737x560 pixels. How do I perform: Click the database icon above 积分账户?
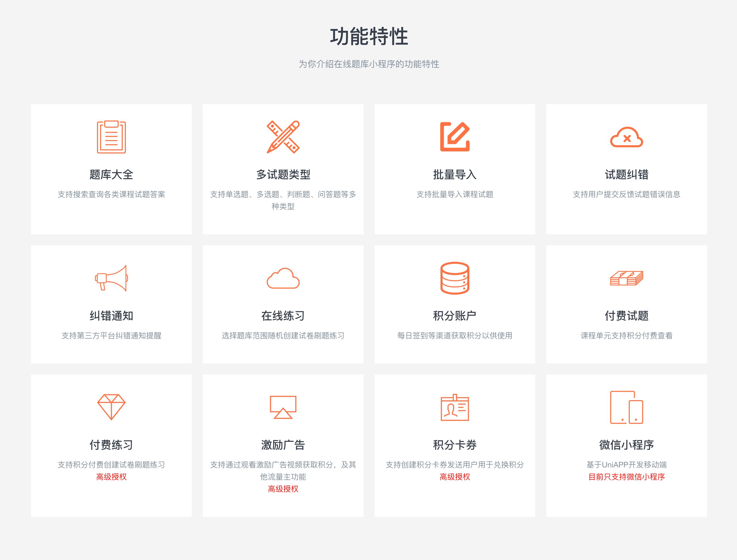click(x=455, y=278)
